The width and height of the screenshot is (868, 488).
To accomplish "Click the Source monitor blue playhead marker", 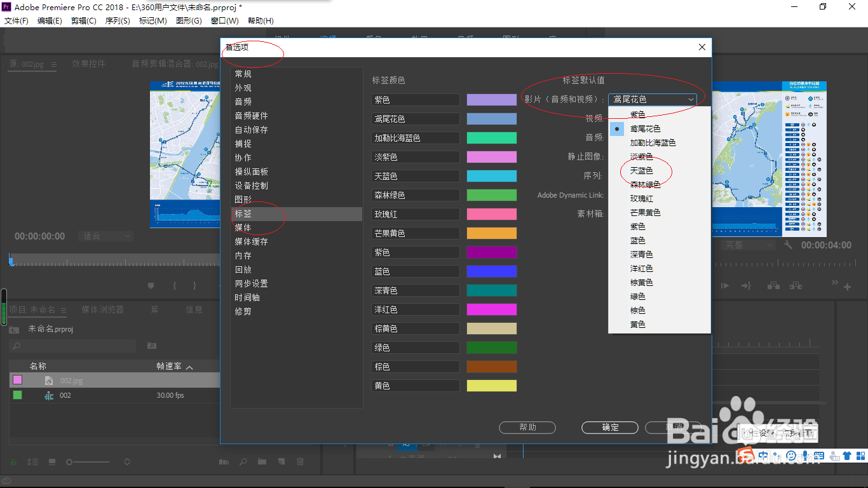I will (x=11, y=260).
